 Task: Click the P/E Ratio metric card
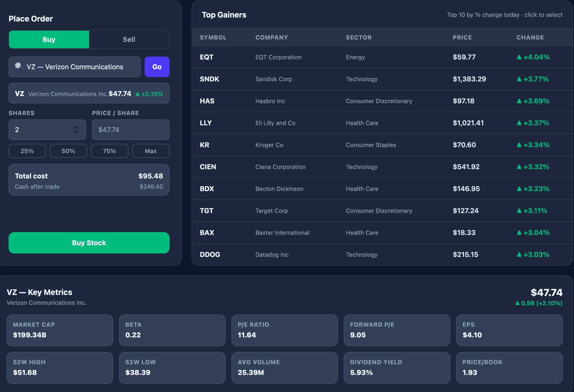pos(284,330)
